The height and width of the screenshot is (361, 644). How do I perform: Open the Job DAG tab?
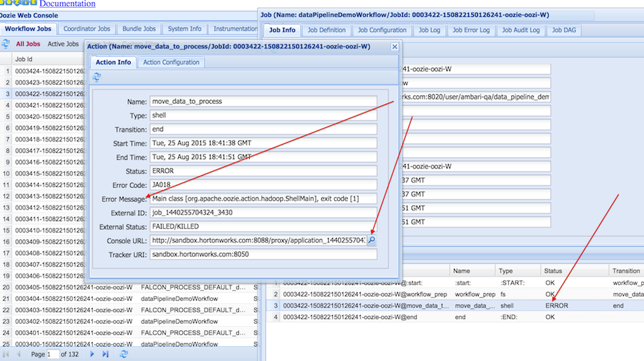563,30
